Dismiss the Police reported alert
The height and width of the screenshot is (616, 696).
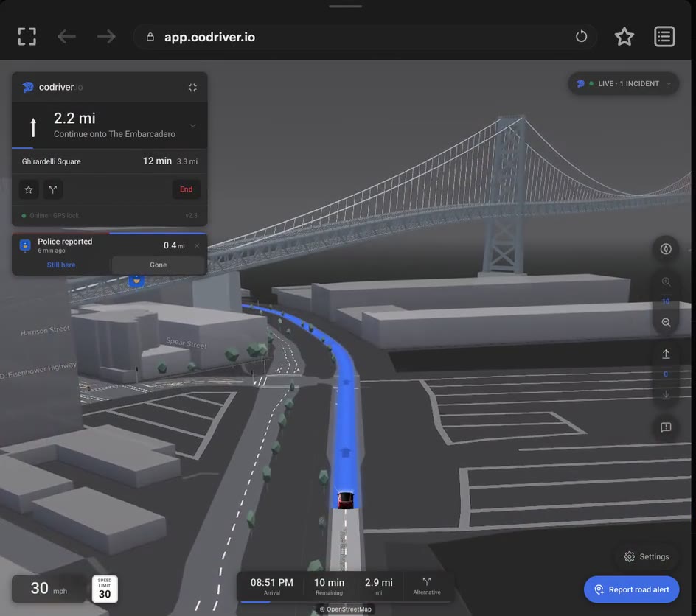point(197,245)
